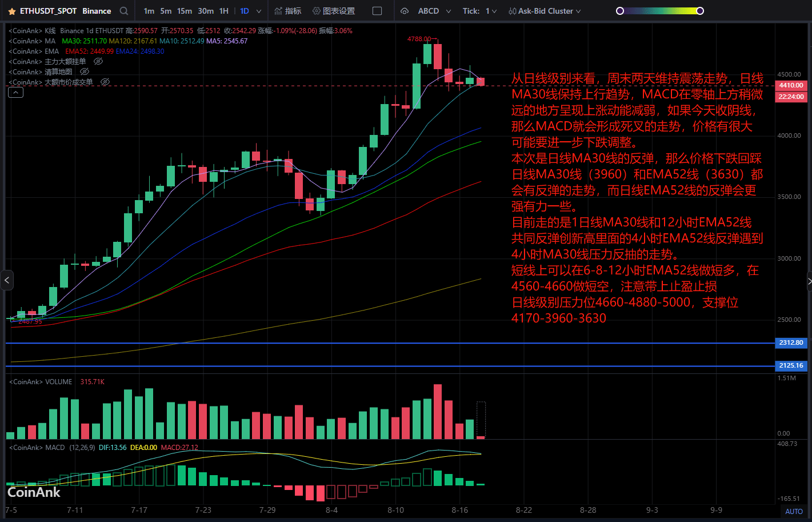Click the MA legend label
Viewport: 812px width, 522px height.
click(x=50, y=41)
